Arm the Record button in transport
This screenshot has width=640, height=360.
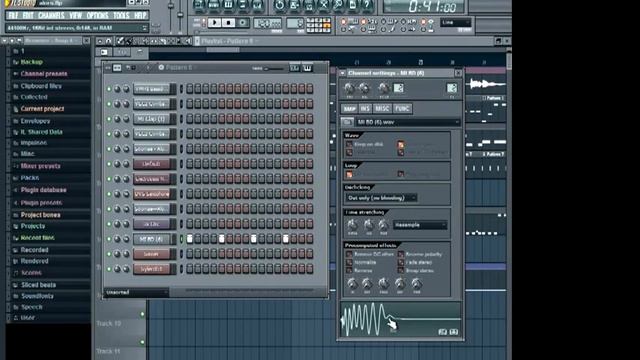(x=242, y=23)
